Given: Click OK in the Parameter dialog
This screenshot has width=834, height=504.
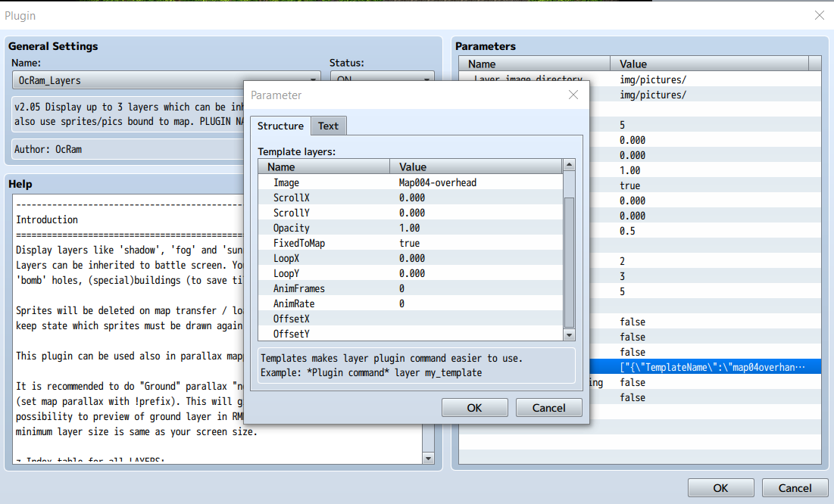Looking at the screenshot, I should pyautogui.click(x=474, y=408).
